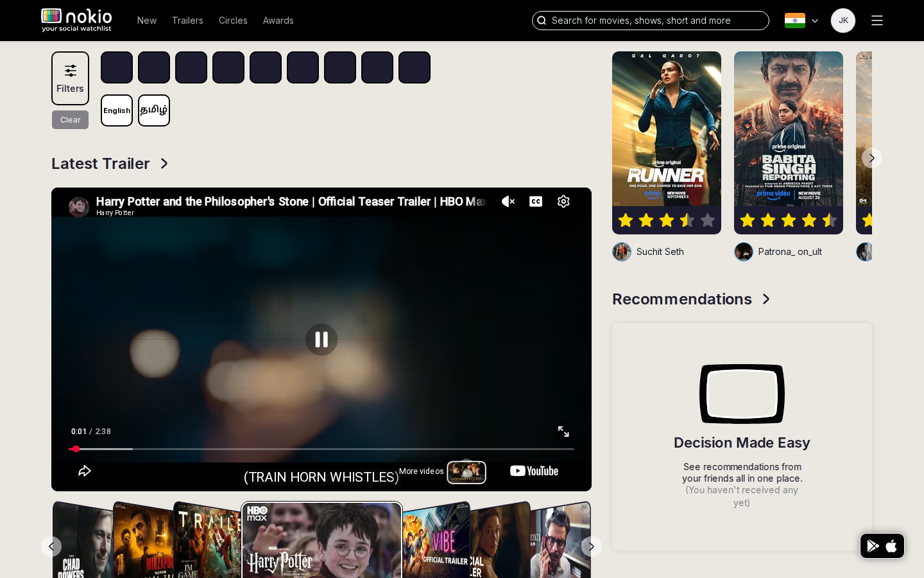
Task: Open the Circles section
Action: (x=233, y=21)
